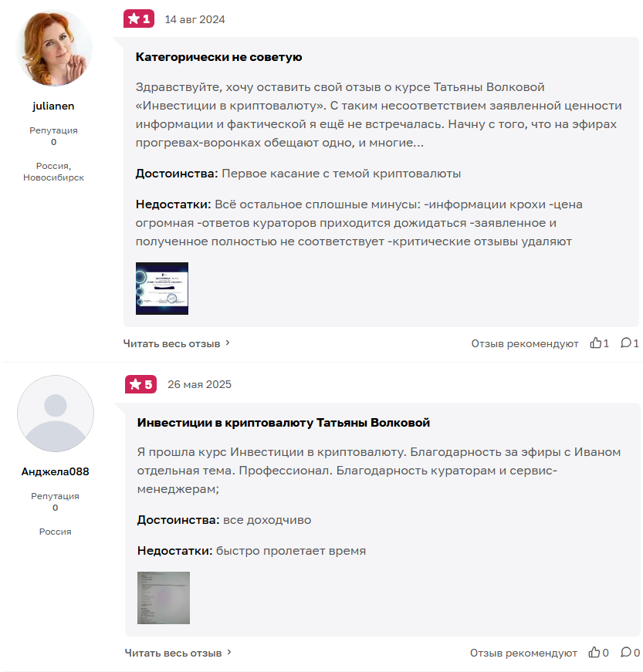The height and width of the screenshot is (672, 643).
Task: Open the julianen username link
Action: 53,106
